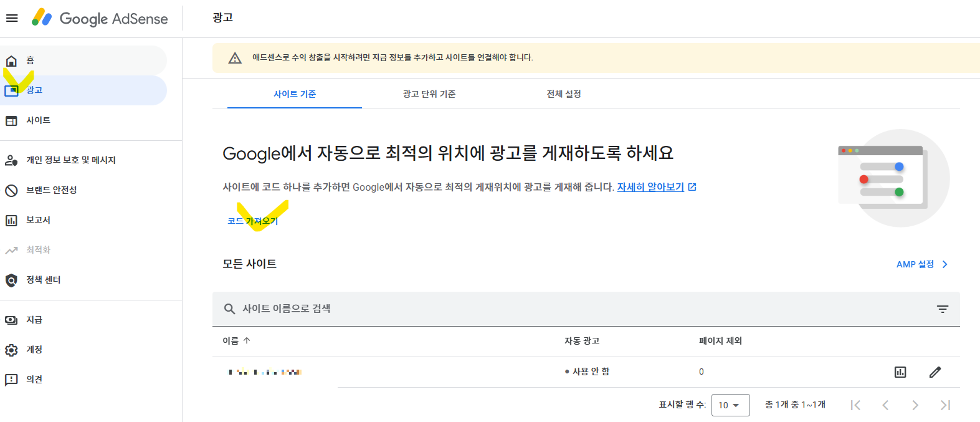The width and height of the screenshot is (980, 422).
Task: Click the yellow setup notice message
Action: (392, 57)
